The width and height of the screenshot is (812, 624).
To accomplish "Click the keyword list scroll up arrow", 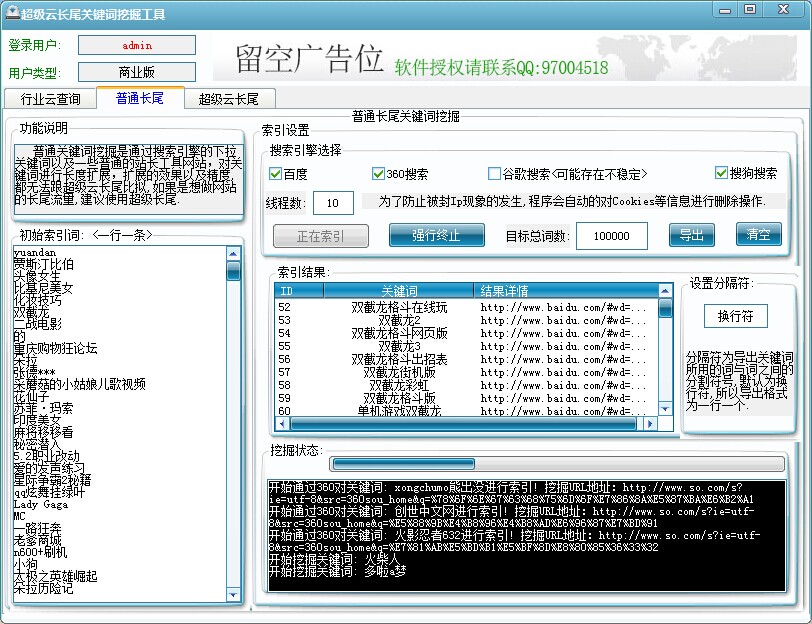I will (233, 254).
